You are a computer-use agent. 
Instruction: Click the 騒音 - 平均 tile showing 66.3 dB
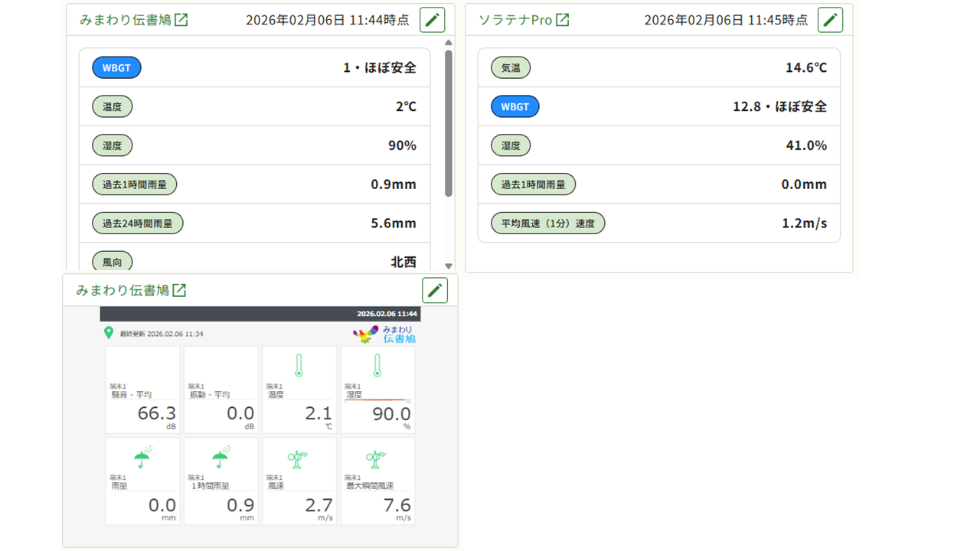[x=143, y=390]
